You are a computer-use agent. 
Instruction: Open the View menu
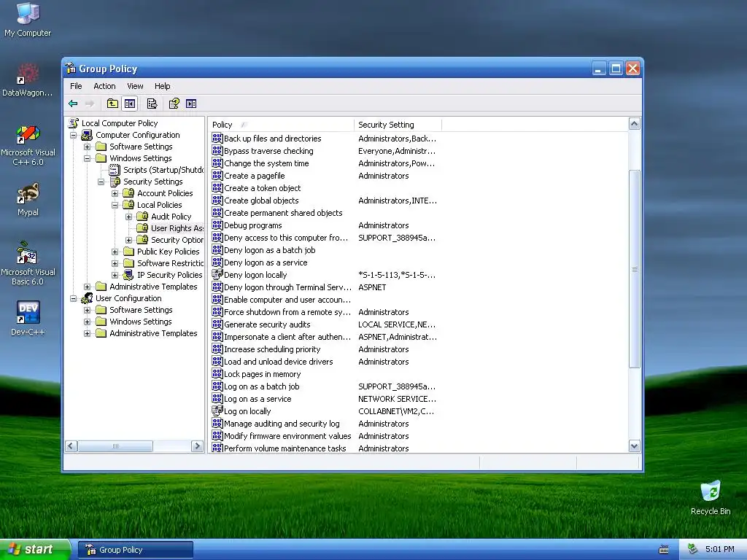[135, 86]
